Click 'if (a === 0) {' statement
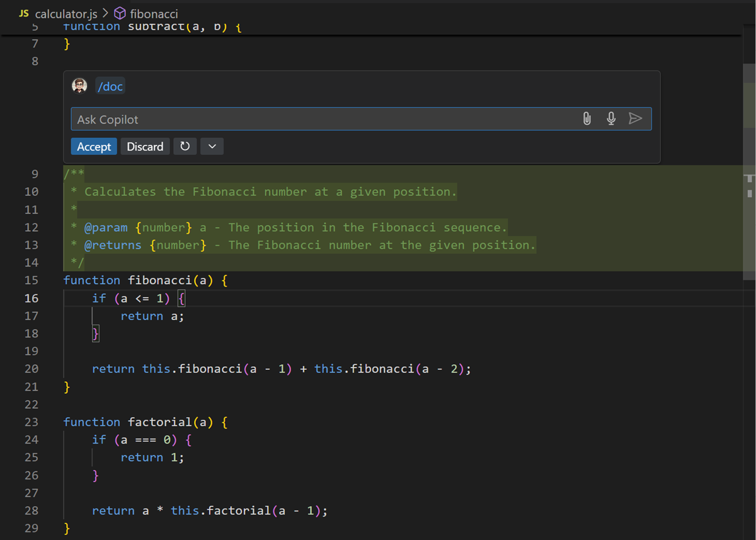The height and width of the screenshot is (540, 756). [x=142, y=440]
